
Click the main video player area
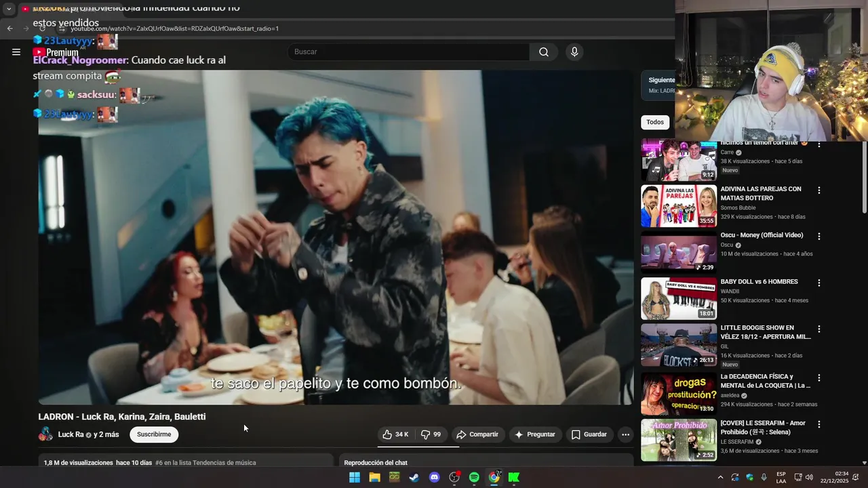pyautogui.click(x=336, y=237)
